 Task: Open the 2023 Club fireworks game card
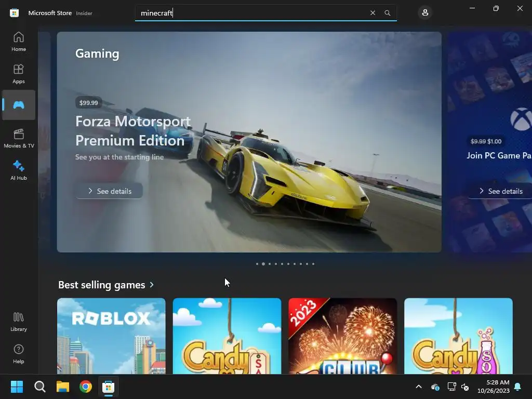343,336
